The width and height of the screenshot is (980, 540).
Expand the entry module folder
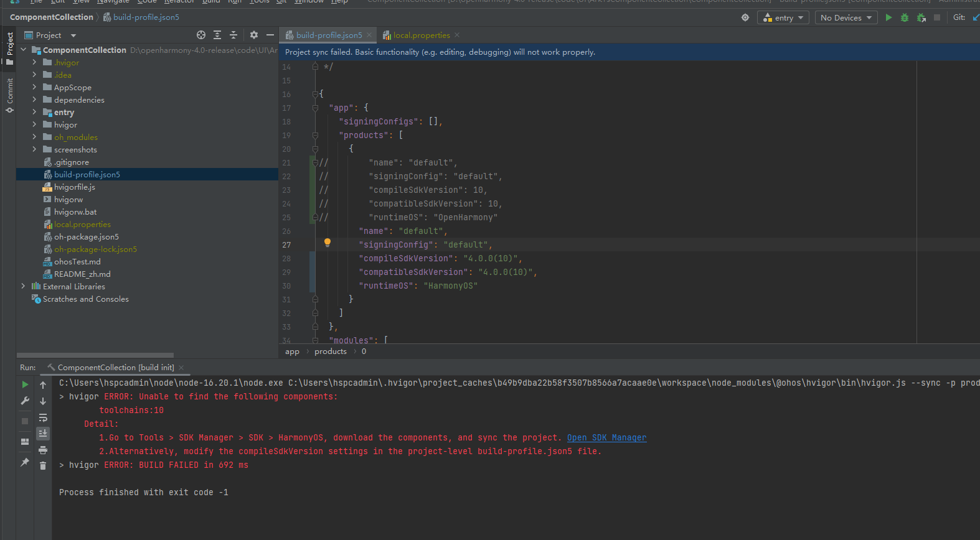pos(34,112)
